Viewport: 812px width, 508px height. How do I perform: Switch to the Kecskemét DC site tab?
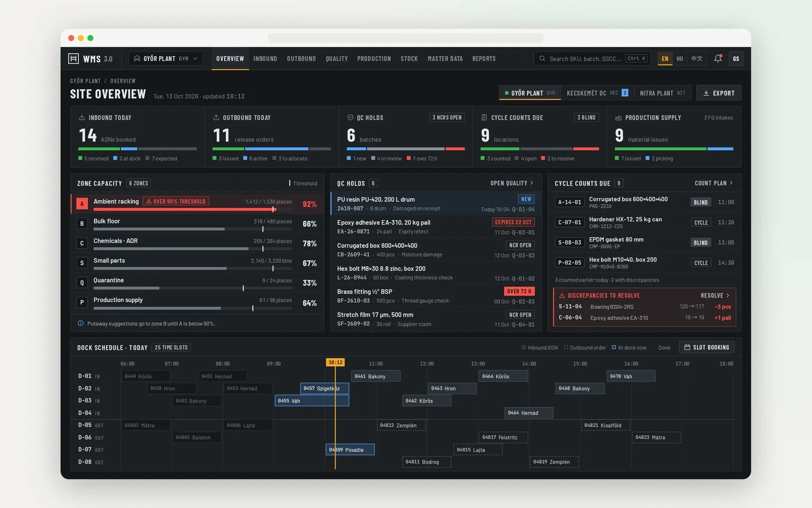pyautogui.click(x=597, y=93)
